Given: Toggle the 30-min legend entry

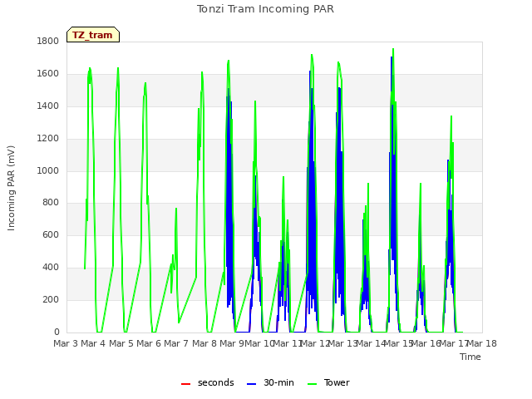Looking at the screenshot, I should point(270,382).
